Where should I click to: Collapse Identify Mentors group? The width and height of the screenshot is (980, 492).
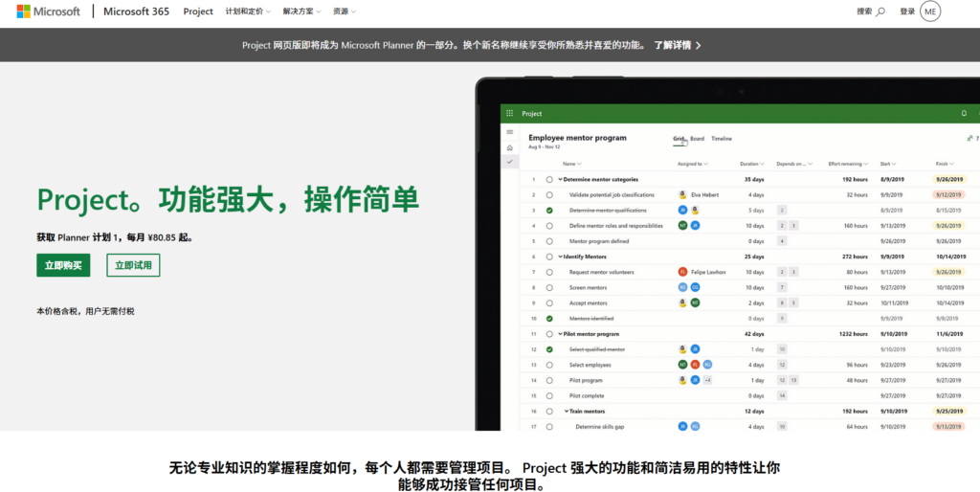[560, 257]
